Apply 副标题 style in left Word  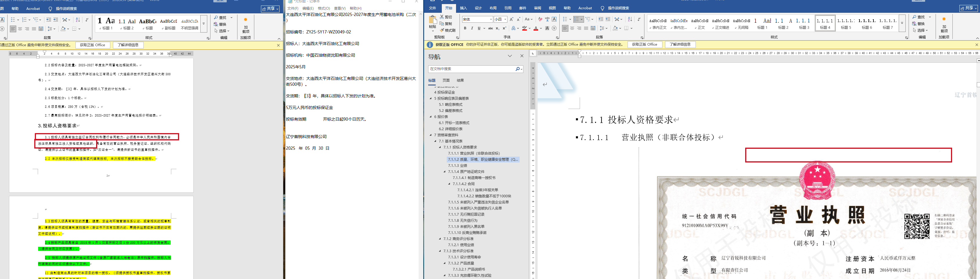point(169,24)
